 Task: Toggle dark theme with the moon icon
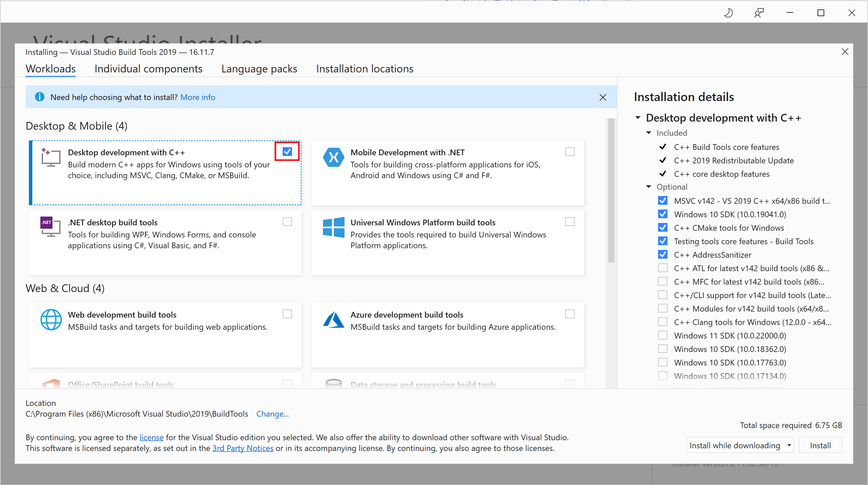(728, 13)
